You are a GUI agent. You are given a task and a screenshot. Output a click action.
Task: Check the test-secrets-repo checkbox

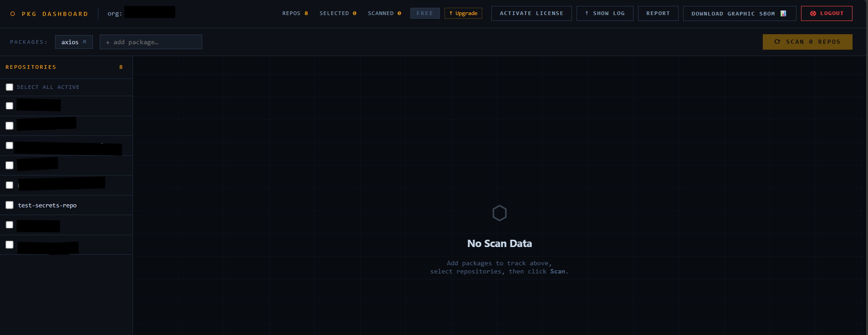[x=10, y=205]
